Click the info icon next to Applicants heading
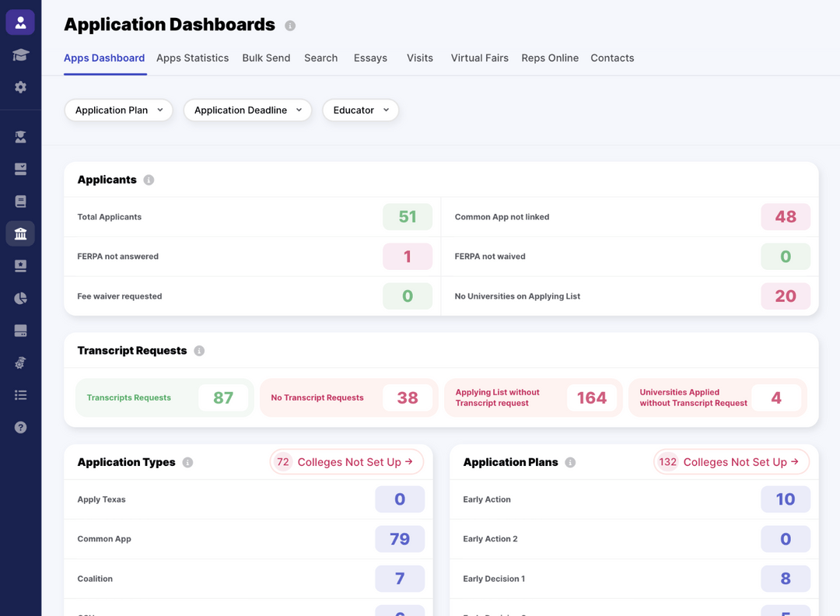This screenshot has width=840, height=616. 150,180
